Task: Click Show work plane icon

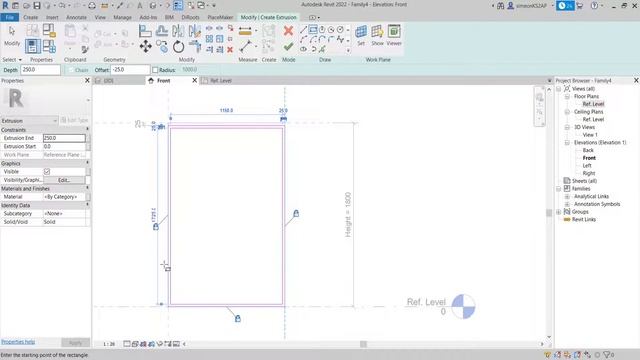Action: (x=377, y=32)
